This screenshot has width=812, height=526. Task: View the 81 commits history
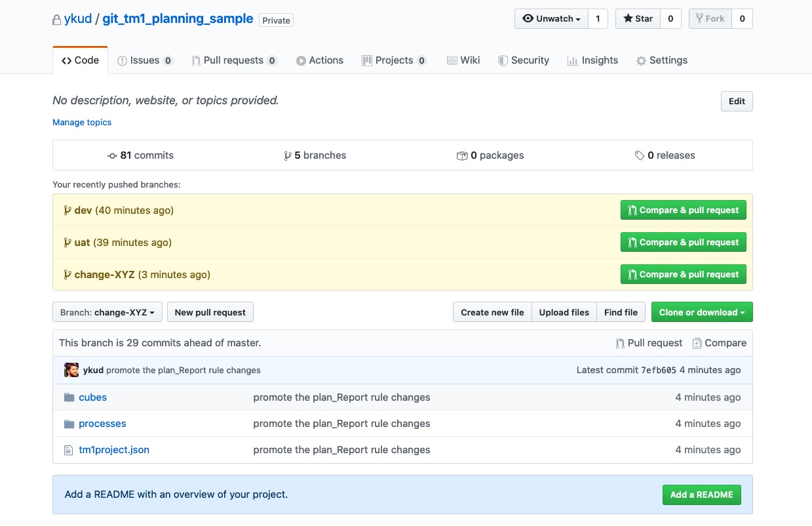[x=140, y=155]
